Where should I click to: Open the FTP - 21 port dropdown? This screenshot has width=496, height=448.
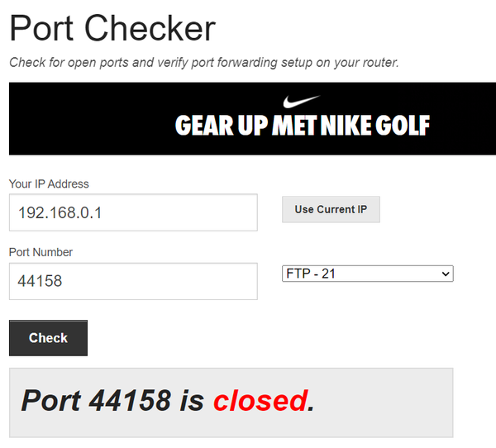tap(368, 274)
